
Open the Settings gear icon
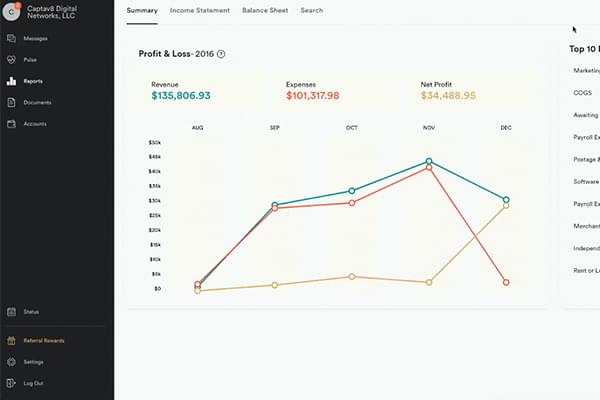pos(11,362)
